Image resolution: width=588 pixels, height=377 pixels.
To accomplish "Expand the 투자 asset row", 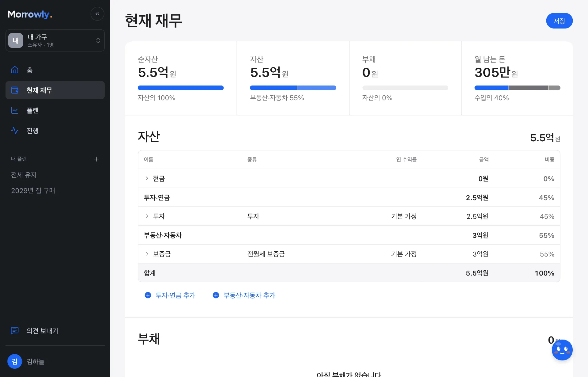I will click(147, 216).
